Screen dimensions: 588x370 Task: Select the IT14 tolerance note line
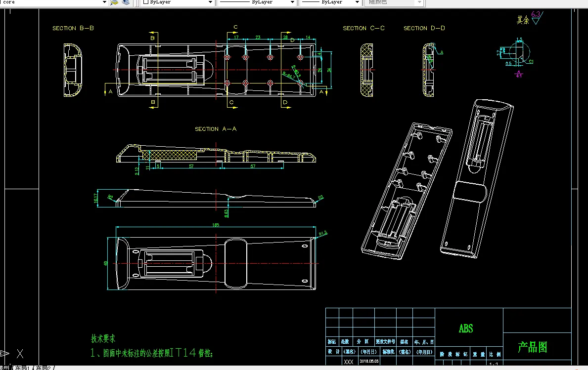click(151, 353)
